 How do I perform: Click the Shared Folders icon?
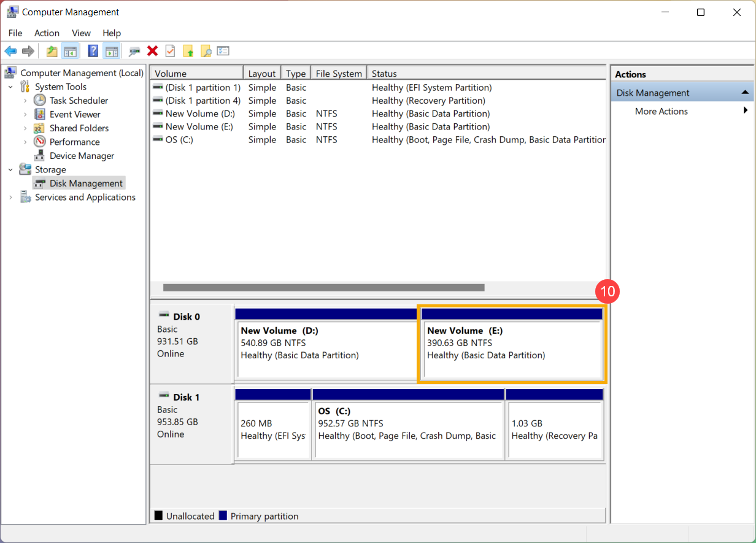39,128
